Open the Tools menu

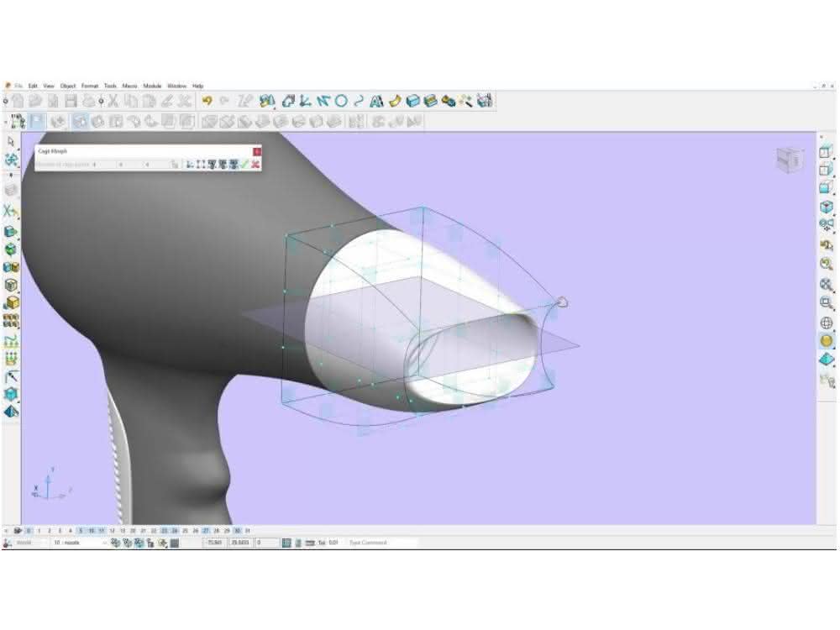click(x=110, y=86)
